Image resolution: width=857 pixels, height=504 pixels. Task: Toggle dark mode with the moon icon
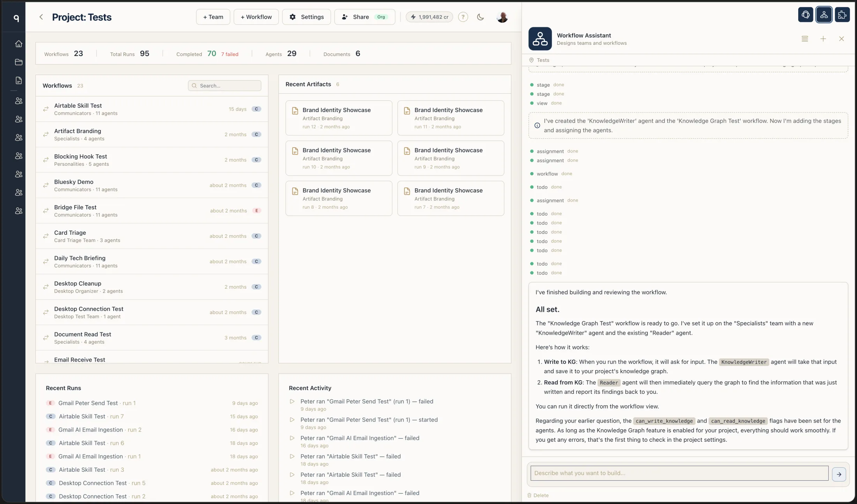pos(480,17)
